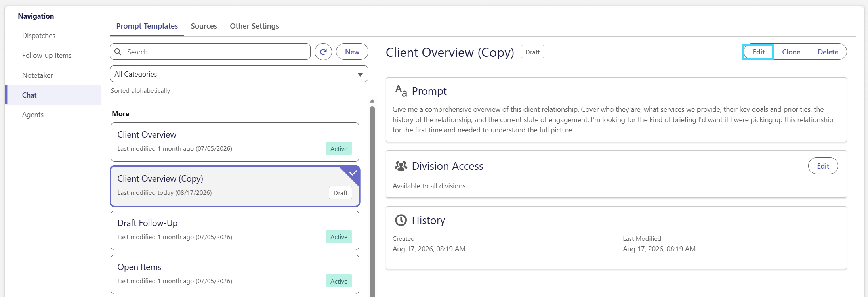Click the Prompt section Aa icon
The image size is (868, 297).
[401, 91]
